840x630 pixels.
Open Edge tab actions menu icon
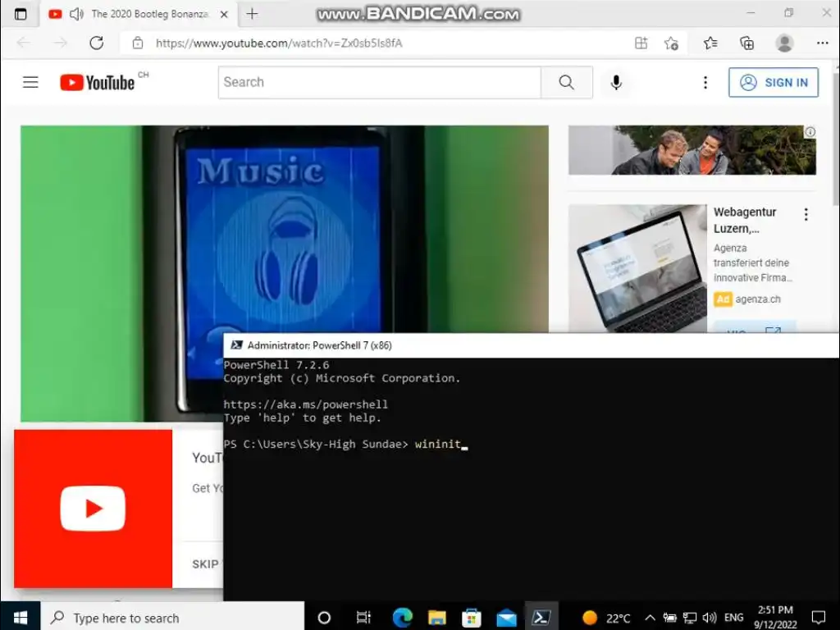pos(21,15)
